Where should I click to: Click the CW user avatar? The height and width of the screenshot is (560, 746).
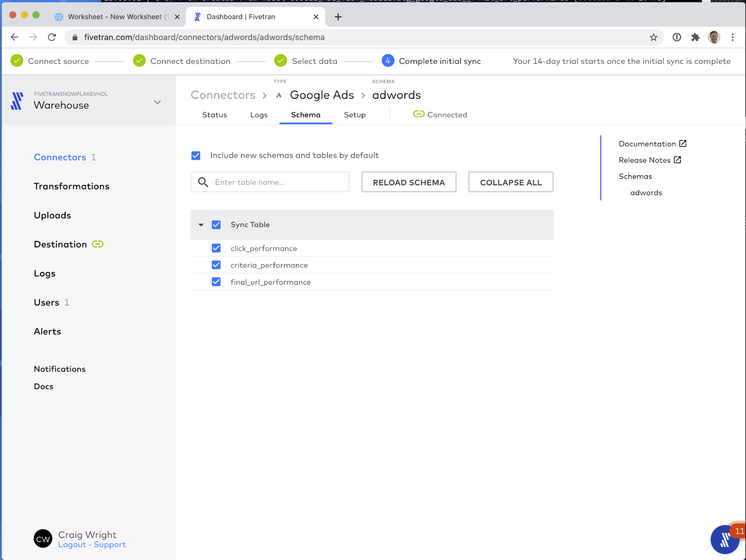click(43, 539)
